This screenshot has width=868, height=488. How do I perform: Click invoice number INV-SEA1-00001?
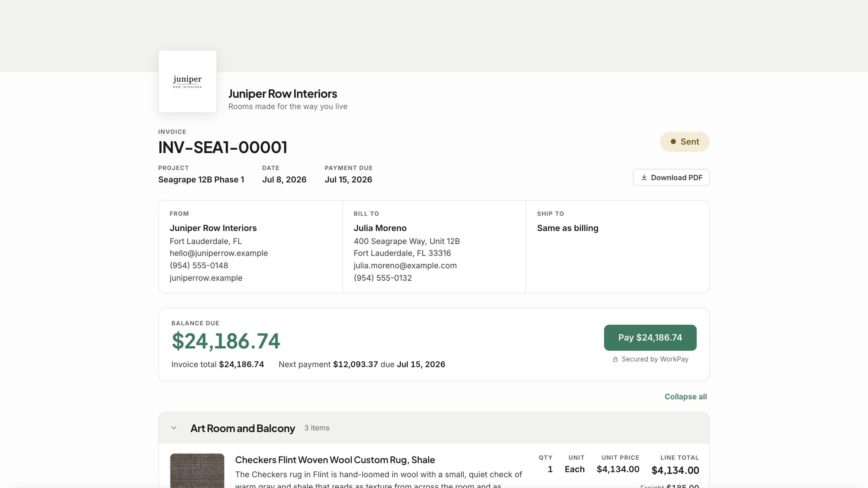click(x=223, y=147)
